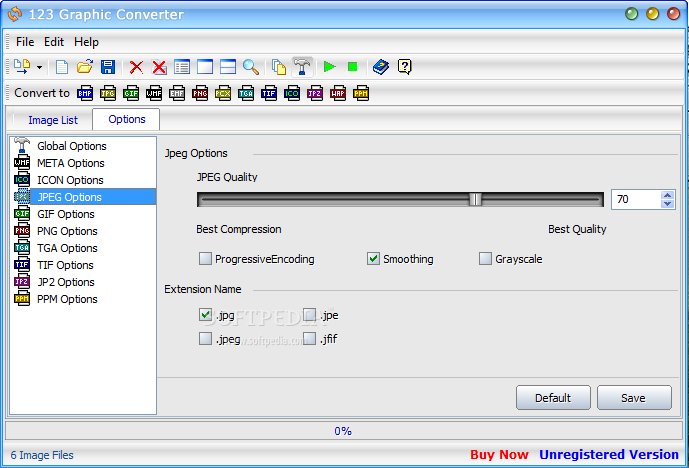Image resolution: width=689 pixels, height=468 pixels.
Task: Open the Edit menu
Action: [x=54, y=42]
